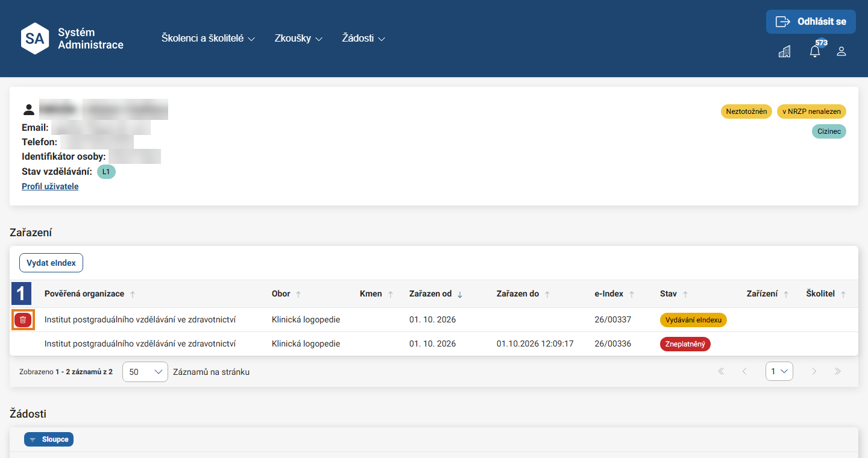Sort by Zařazen do column arrow

point(547,294)
